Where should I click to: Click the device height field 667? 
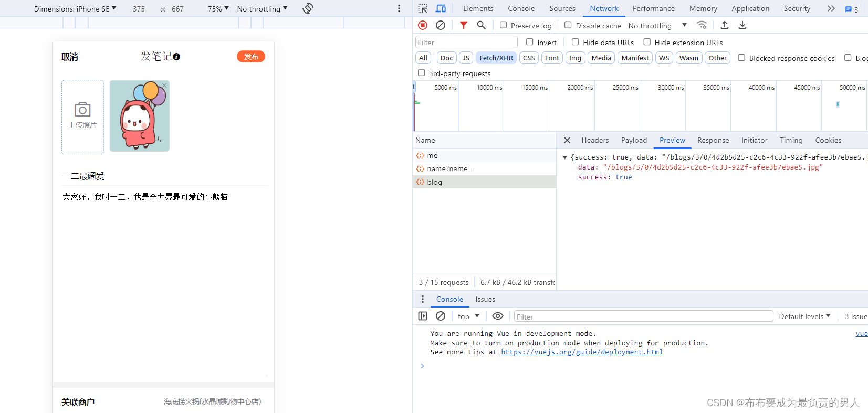[177, 9]
